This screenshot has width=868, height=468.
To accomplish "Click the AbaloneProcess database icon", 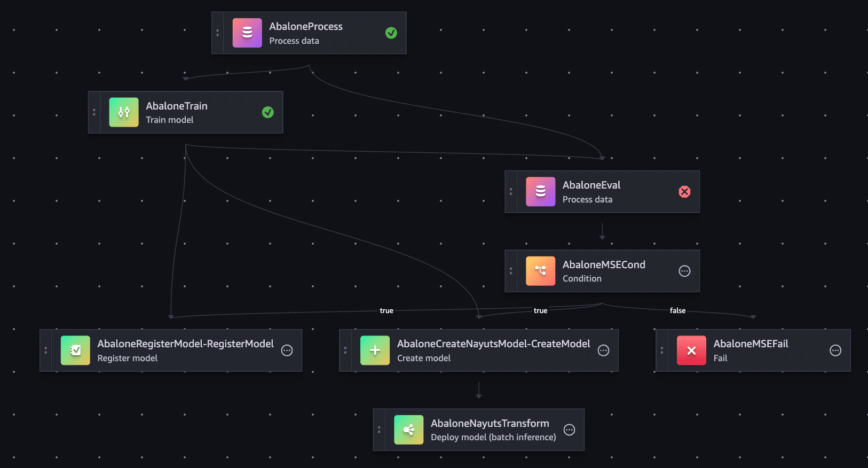I will [247, 33].
